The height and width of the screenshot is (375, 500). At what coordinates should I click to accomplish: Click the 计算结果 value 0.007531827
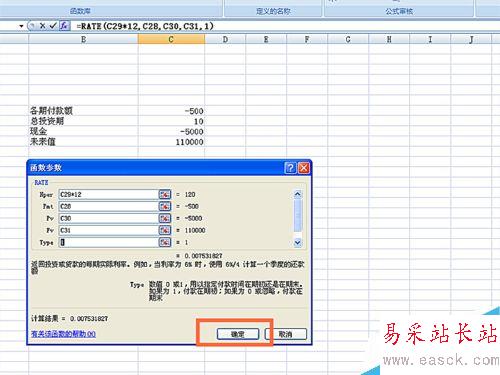click(89, 319)
